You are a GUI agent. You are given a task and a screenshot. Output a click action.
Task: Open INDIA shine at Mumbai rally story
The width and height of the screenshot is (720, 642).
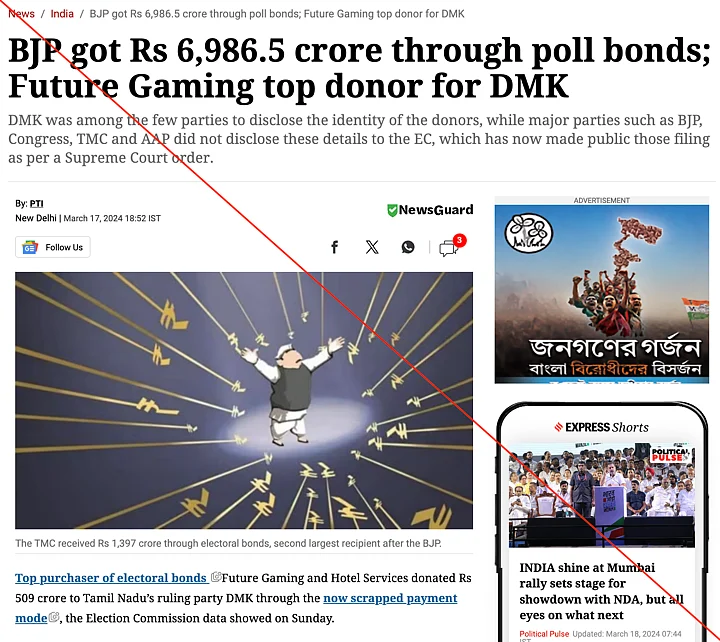pyautogui.click(x=602, y=591)
